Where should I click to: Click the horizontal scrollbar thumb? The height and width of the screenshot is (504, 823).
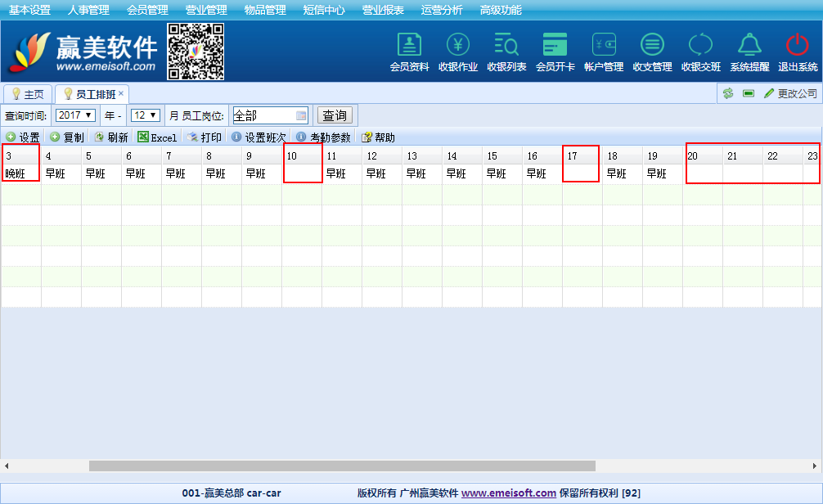click(x=342, y=466)
